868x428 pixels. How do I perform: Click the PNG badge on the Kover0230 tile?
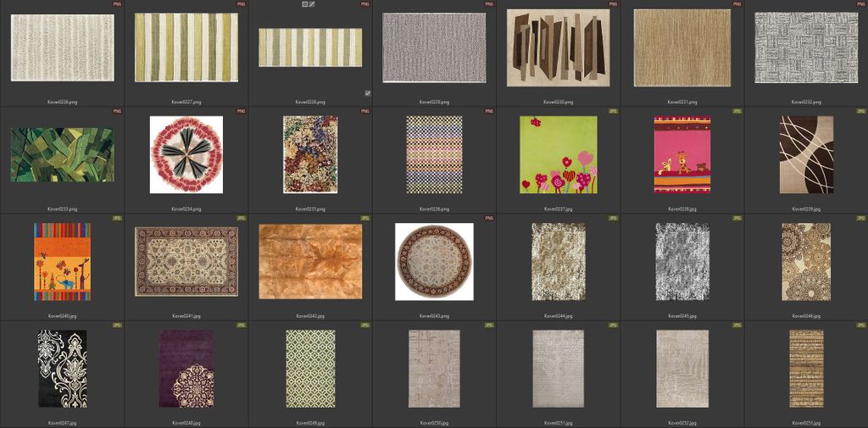click(613, 4)
